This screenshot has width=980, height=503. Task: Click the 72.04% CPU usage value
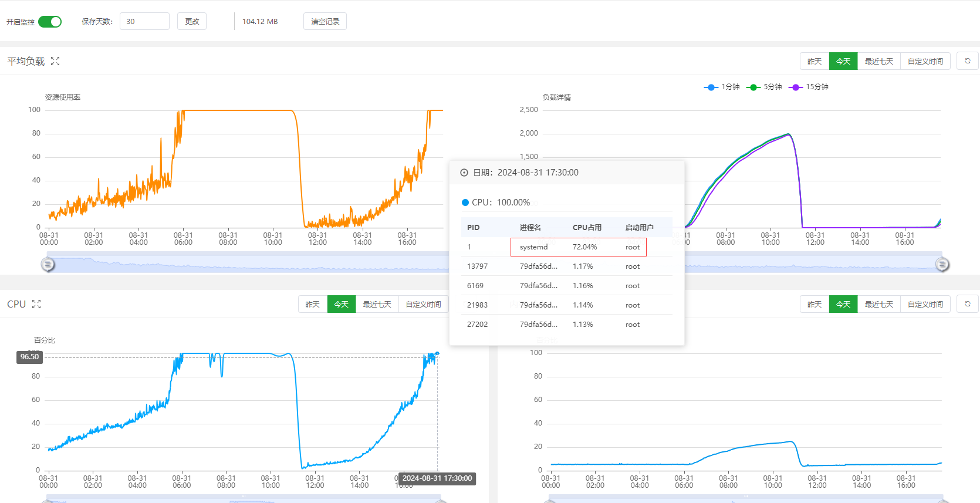click(x=585, y=247)
